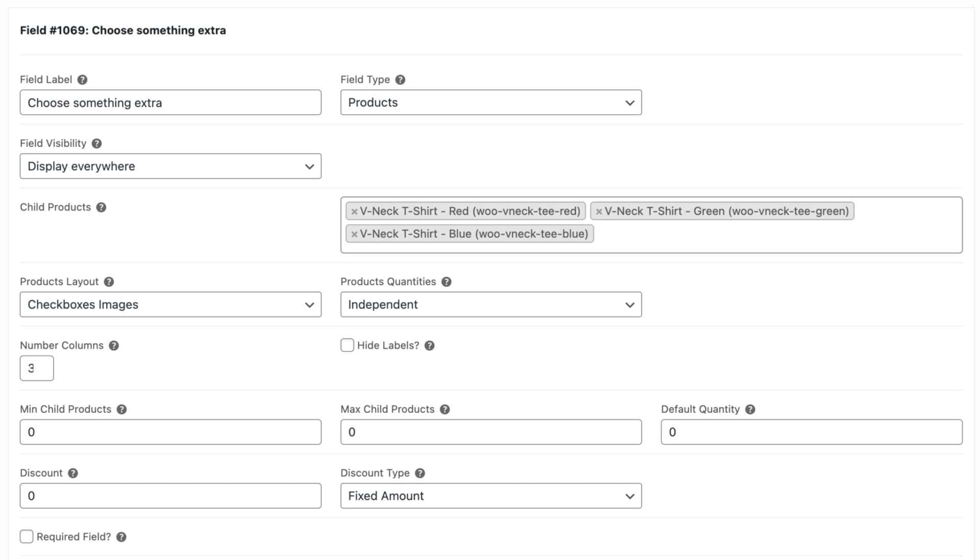Click the Min Child Products input
This screenshot has height=560, width=980.
170,432
